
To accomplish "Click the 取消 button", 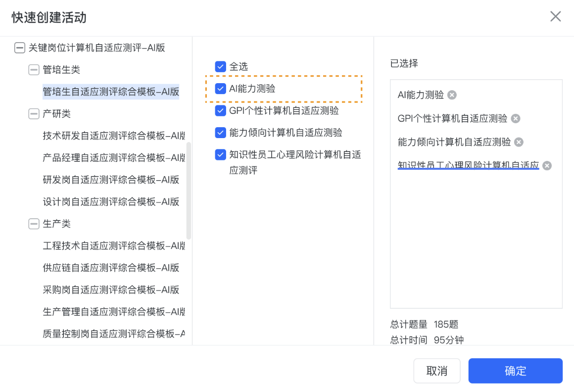I will click(x=437, y=371).
